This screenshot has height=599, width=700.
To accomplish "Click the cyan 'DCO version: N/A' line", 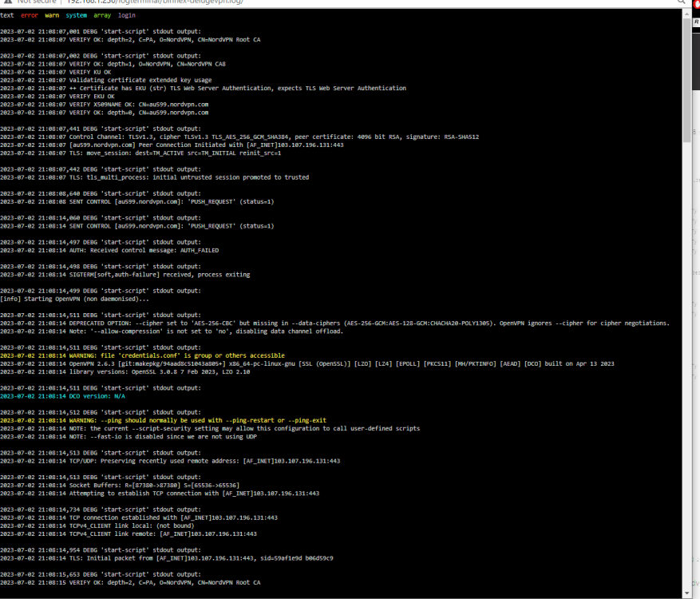I will [62, 396].
